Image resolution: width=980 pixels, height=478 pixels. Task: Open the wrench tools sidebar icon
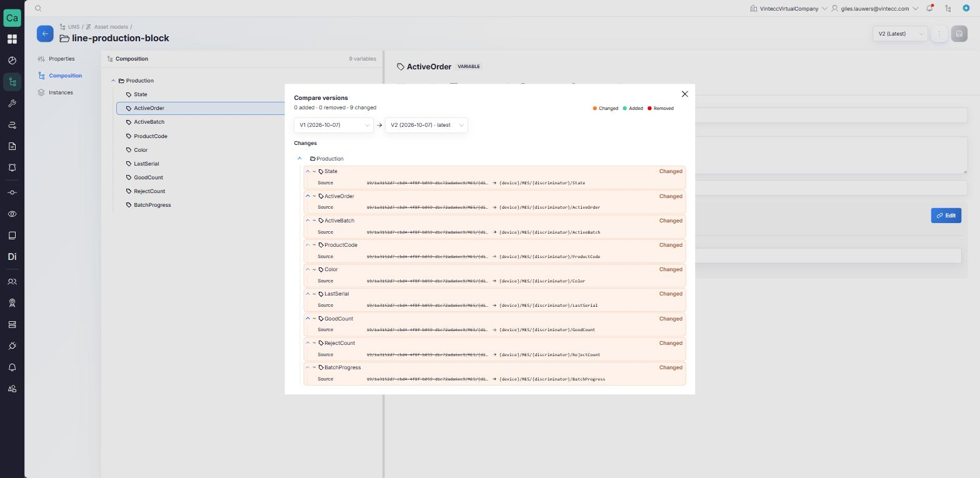12,104
